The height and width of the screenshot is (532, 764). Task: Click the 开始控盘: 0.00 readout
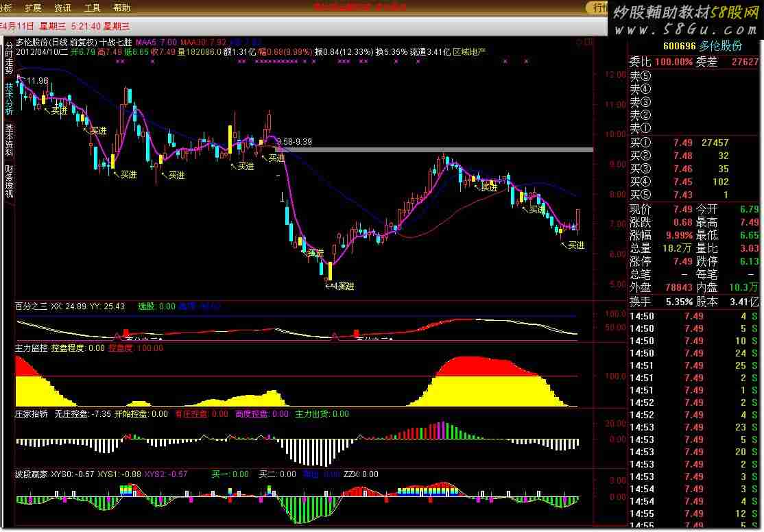point(141,414)
